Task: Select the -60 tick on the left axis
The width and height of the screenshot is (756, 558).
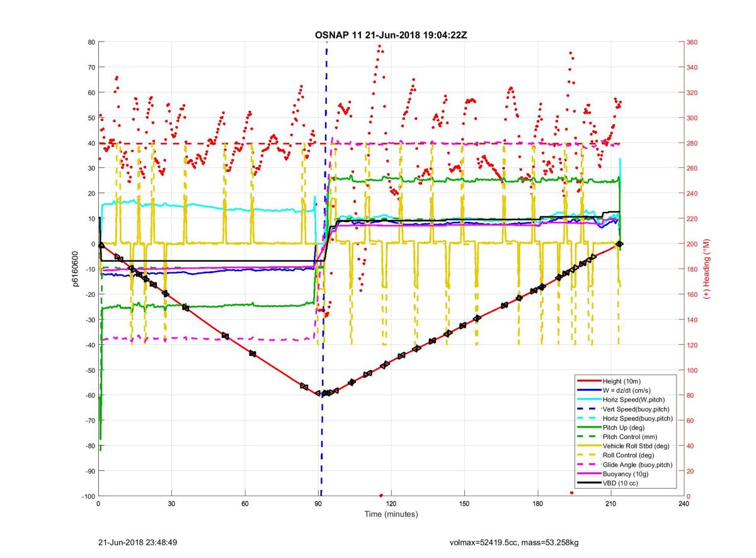Action: pyautogui.click(x=89, y=395)
